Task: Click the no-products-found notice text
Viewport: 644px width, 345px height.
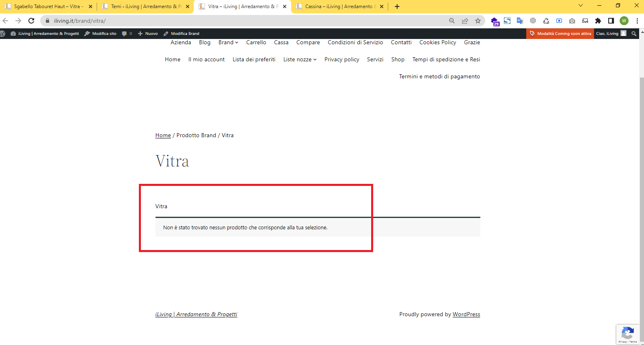Action: point(245,228)
